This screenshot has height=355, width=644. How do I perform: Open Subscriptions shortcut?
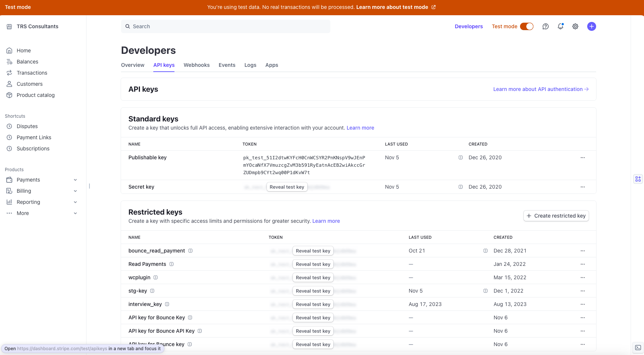point(33,149)
